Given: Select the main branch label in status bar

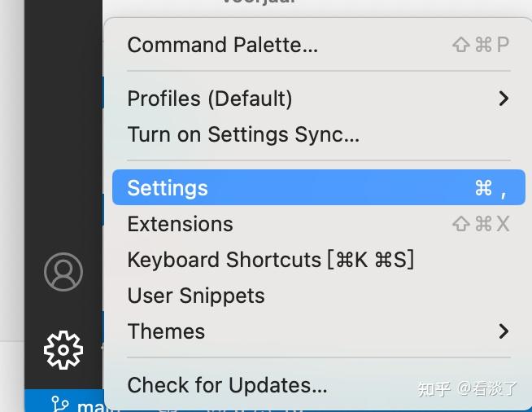Looking at the screenshot, I should pos(91,406).
